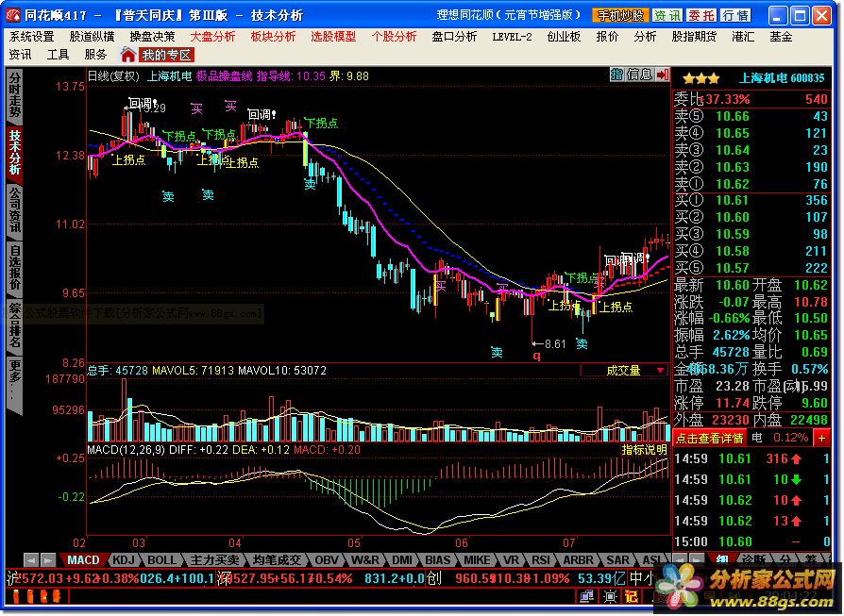Click 委托 button in title bar

pyautogui.click(x=701, y=15)
